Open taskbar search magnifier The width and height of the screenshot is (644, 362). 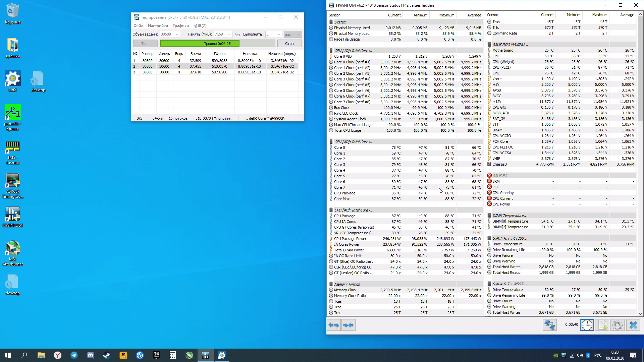[24, 355]
